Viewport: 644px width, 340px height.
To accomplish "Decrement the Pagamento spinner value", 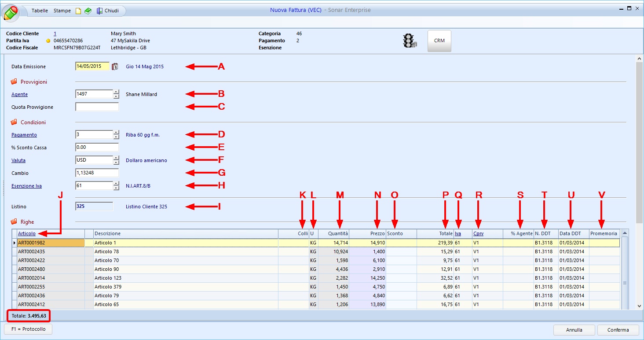I will pos(116,137).
